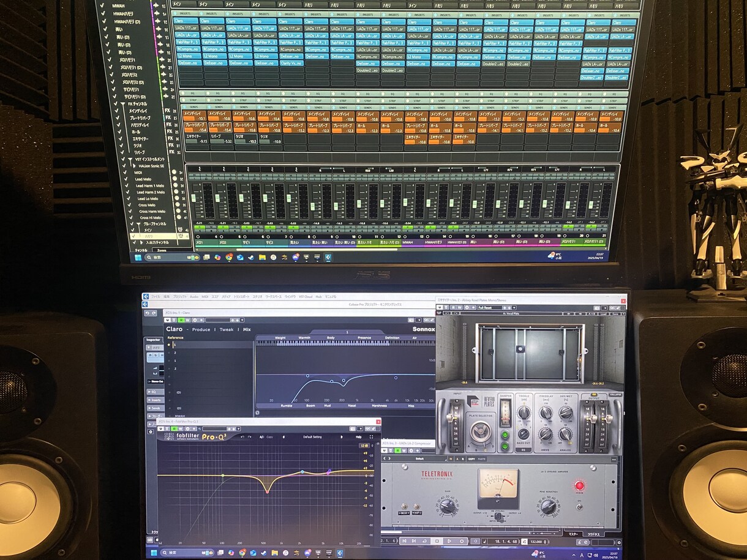
Task: Toggle visibility check for Lead Melo
Action: (126, 179)
